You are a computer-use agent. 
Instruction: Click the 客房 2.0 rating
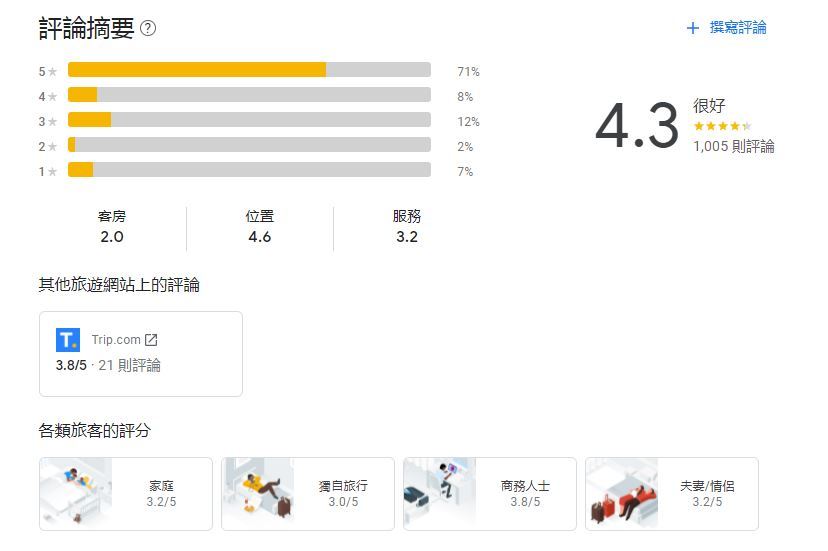(112, 227)
